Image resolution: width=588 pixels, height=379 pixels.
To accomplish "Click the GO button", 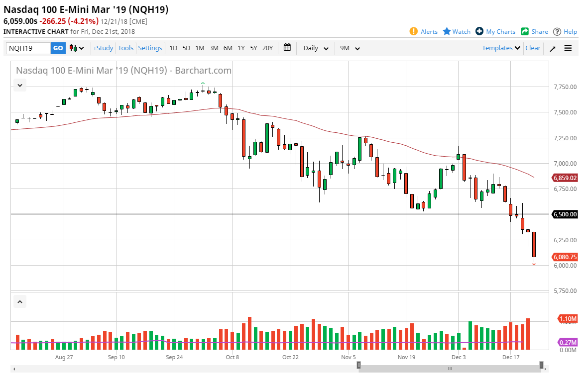I will 58,48.
